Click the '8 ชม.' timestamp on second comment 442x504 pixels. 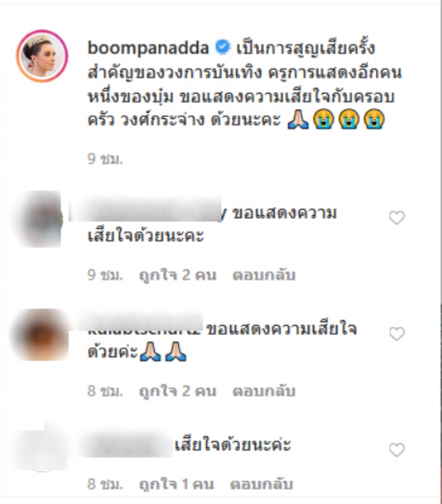(105, 391)
